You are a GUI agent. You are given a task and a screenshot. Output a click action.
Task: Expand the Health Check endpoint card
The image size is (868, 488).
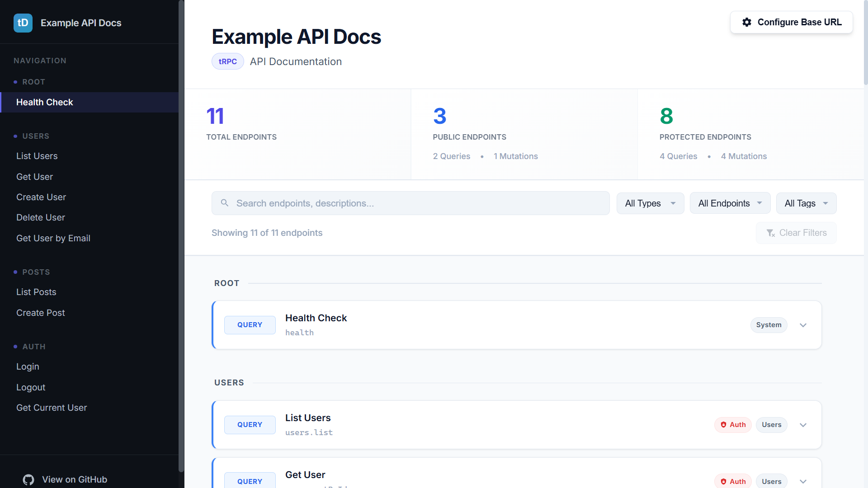point(803,325)
